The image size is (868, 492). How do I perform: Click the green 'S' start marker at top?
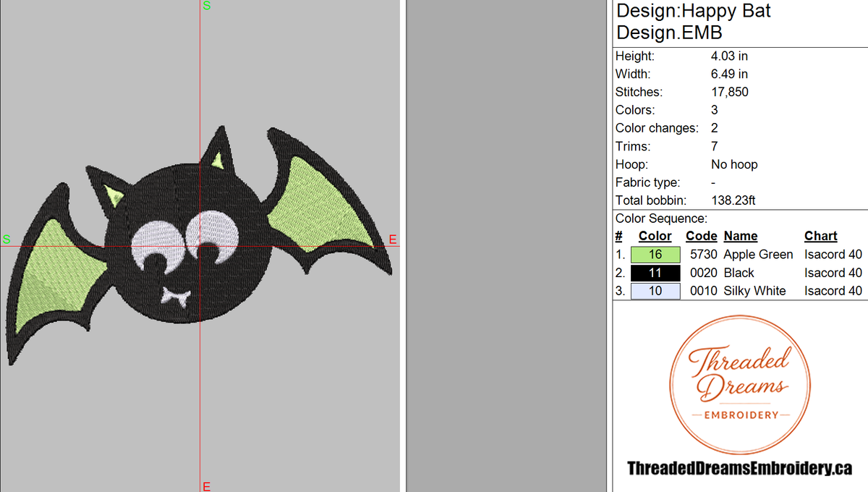pyautogui.click(x=207, y=6)
